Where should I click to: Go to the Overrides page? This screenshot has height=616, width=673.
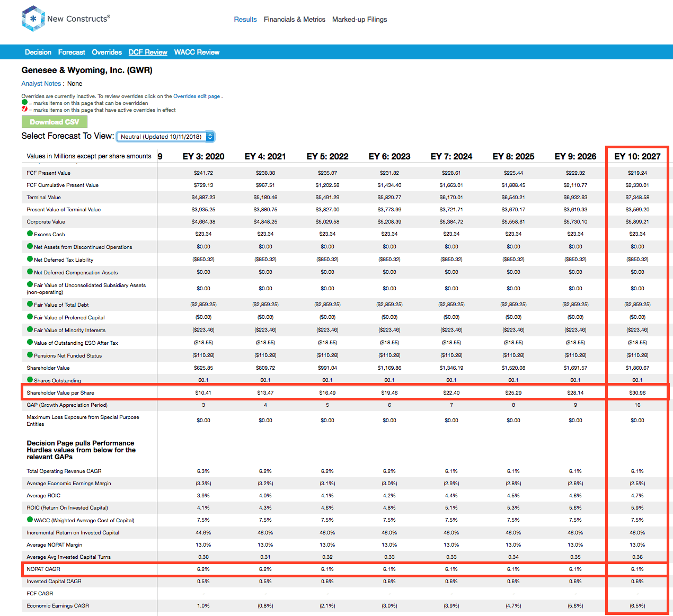tap(107, 52)
